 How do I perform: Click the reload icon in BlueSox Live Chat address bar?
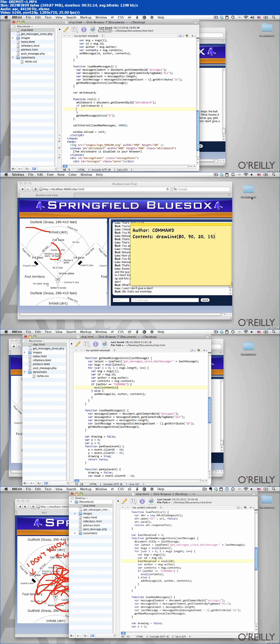[168, 189]
